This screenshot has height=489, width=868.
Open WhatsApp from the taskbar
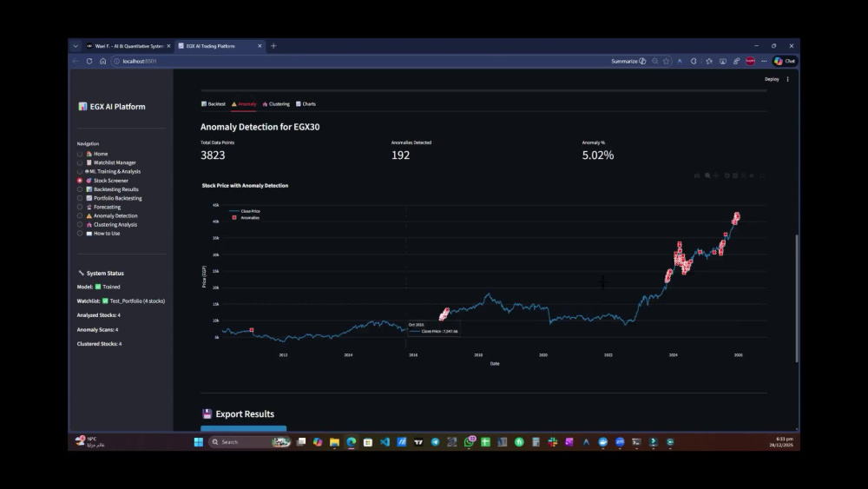pyautogui.click(x=469, y=442)
